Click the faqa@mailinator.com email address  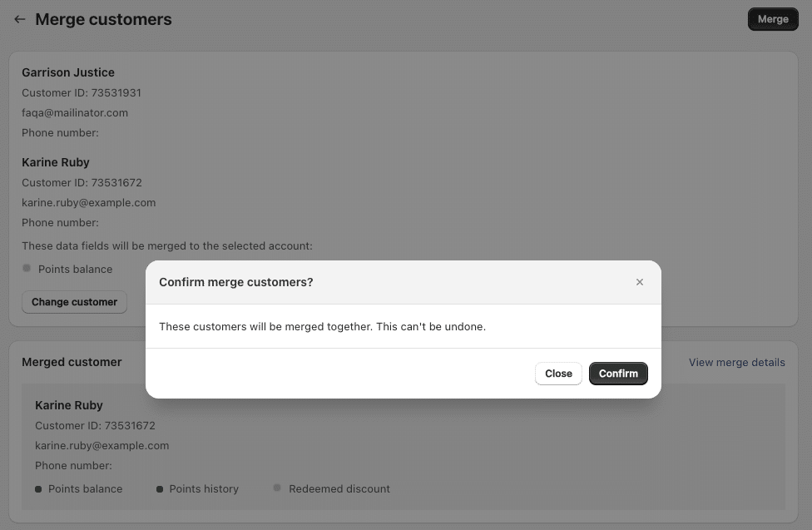click(x=75, y=112)
